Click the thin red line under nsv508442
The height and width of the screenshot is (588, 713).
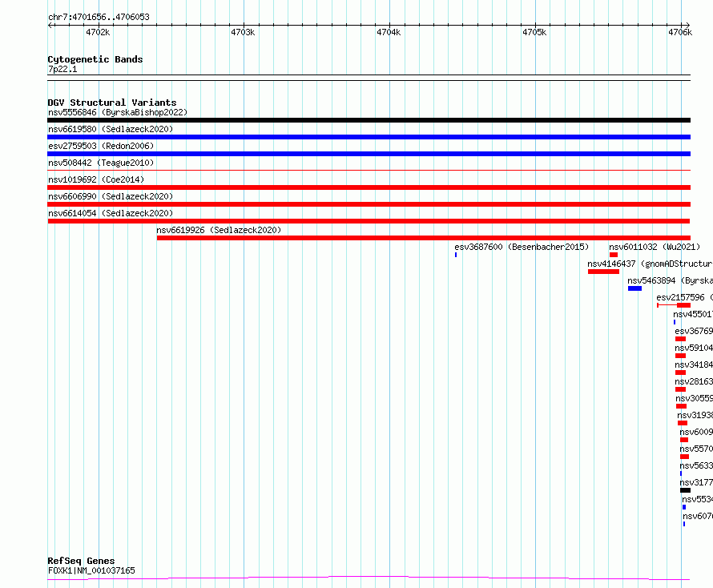(x=369, y=171)
